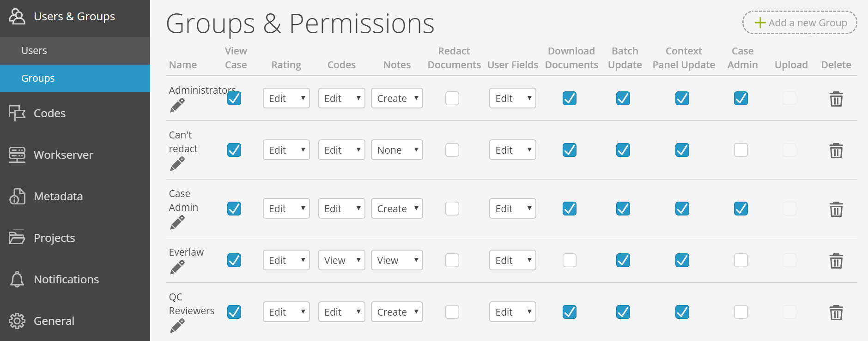The width and height of the screenshot is (868, 341).
Task: Uncheck Batch Update for Everlaw group
Action: tap(623, 260)
